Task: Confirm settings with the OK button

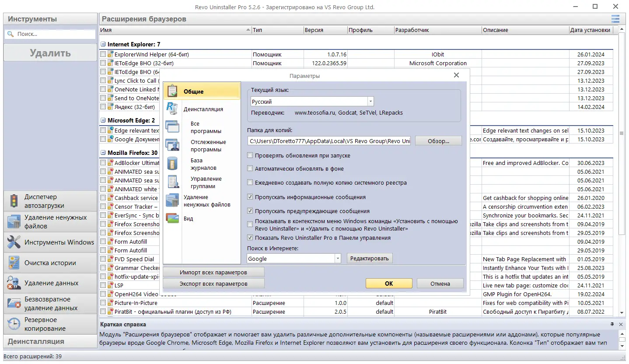Action: pos(389,283)
